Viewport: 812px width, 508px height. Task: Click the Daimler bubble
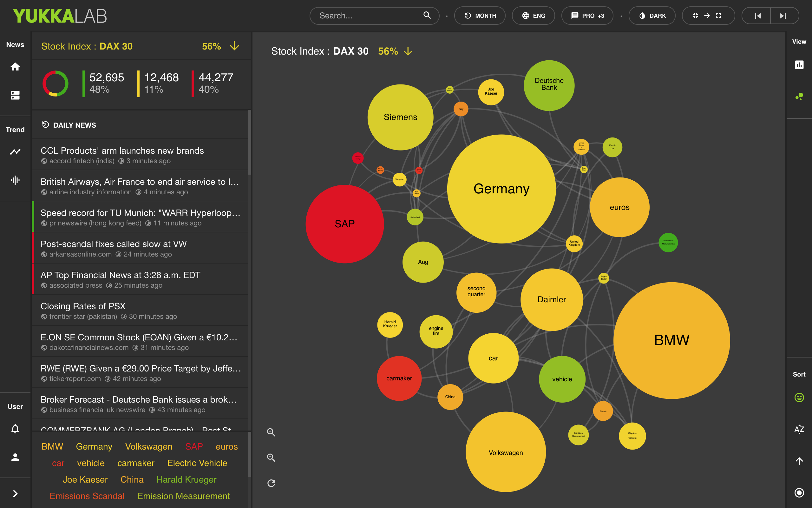[552, 299]
